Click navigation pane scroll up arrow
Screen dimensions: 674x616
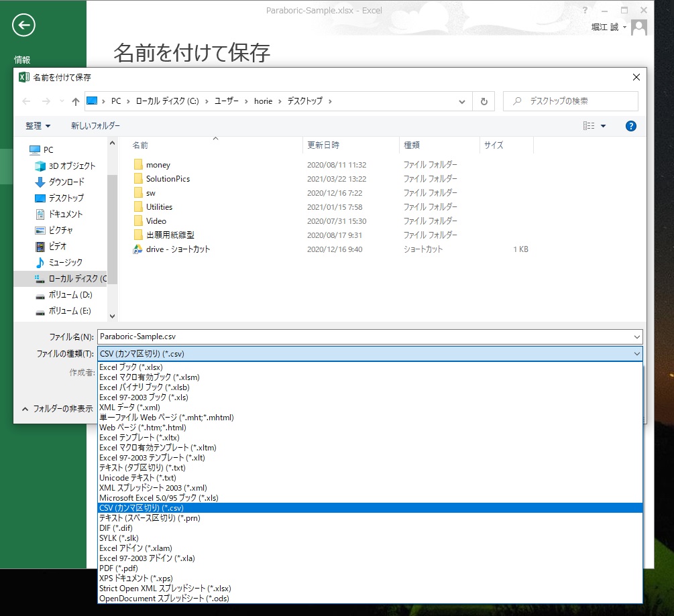tap(112, 143)
